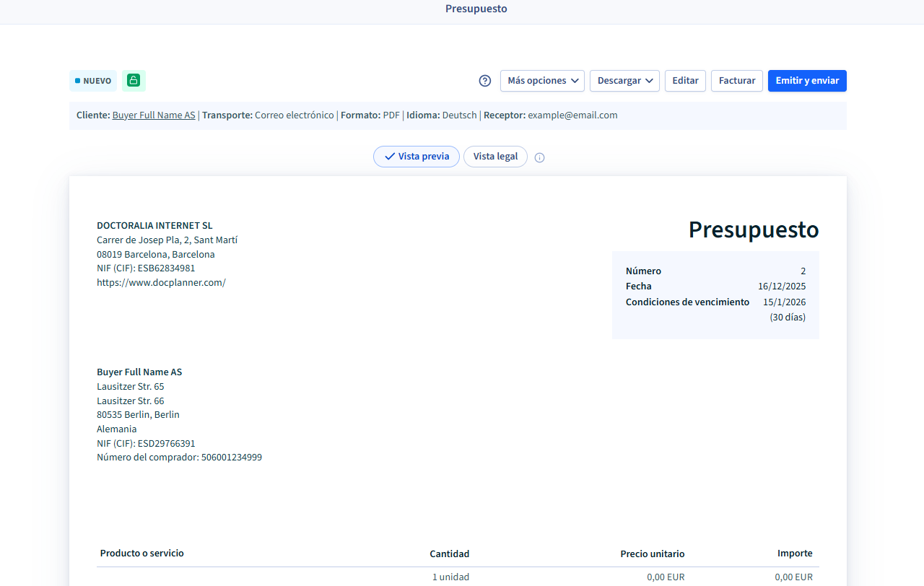Click the info icon beside Vista legal
The height and width of the screenshot is (586, 924).
[539, 157]
